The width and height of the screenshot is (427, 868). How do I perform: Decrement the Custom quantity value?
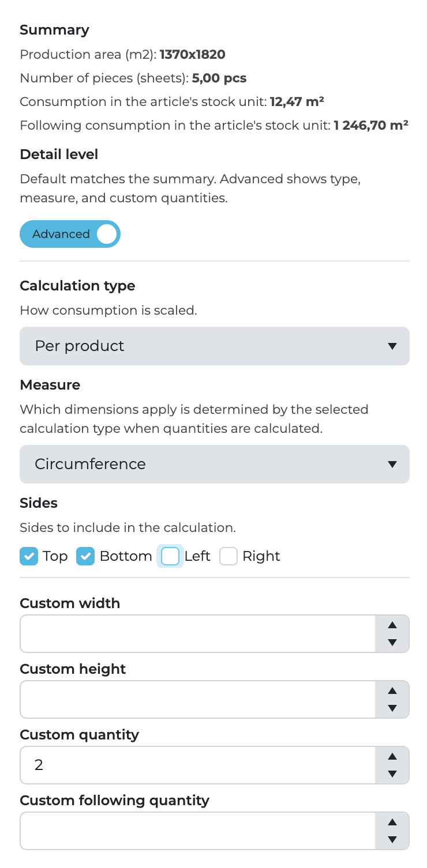tap(392, 773)
